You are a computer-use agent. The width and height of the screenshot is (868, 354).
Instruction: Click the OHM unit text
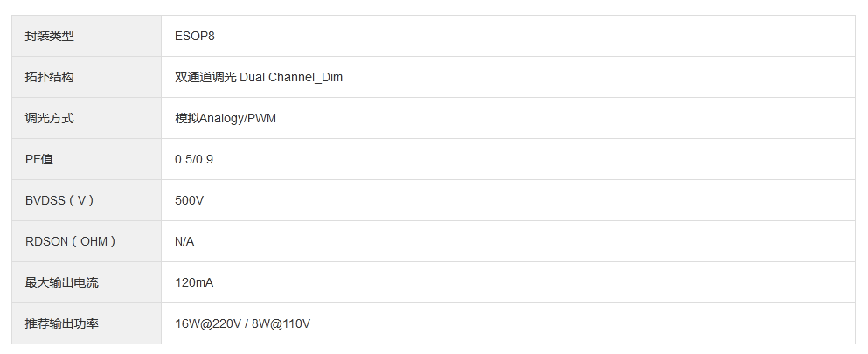(94, 241)
